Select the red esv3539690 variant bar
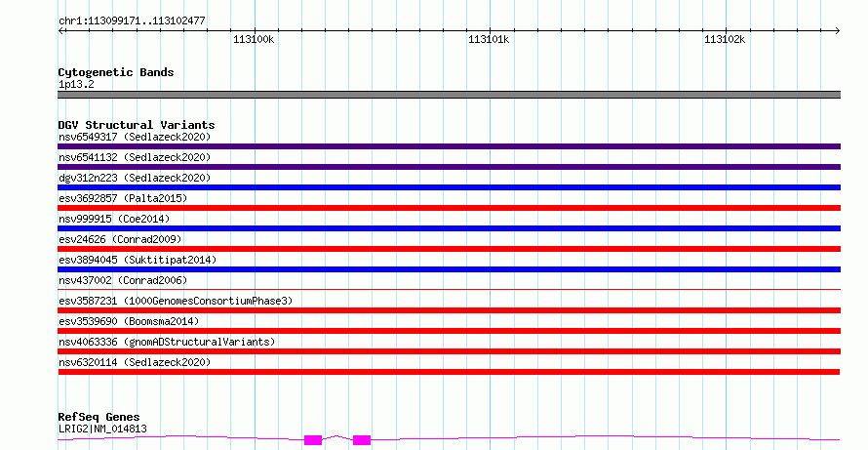The width and height of the screenshot is (868, 450). coord(449,331)
